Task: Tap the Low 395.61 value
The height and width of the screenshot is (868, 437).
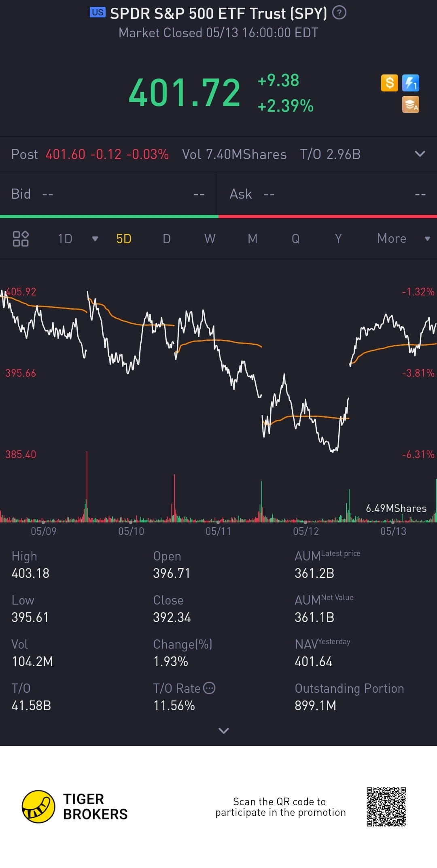Action: point(30,618)
